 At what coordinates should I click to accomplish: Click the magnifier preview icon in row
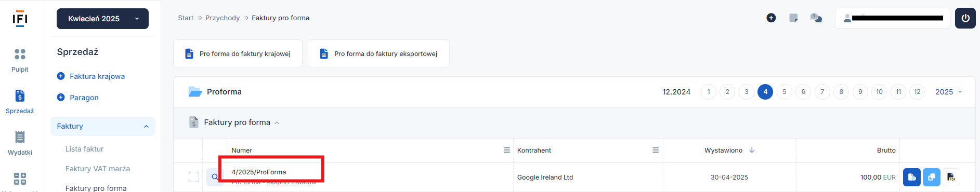pos(214,177)
